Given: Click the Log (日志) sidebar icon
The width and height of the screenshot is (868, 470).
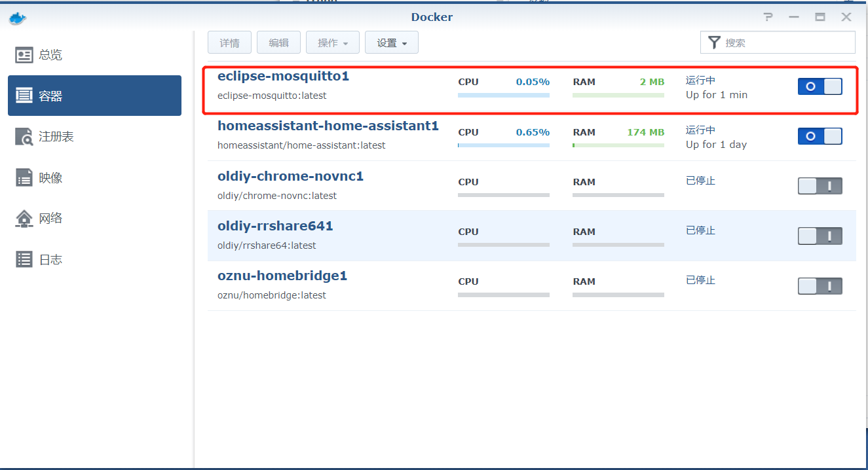Looking at the screenshot, I should coord(24,259).
